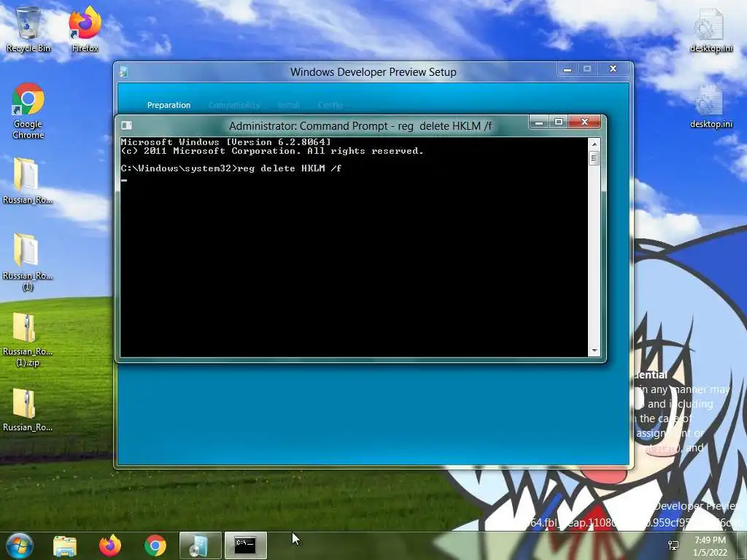Click the Command Prompt scrollbar thumb
The height and width of the screenshot is (560, 747).
click(x=594, y=158)
